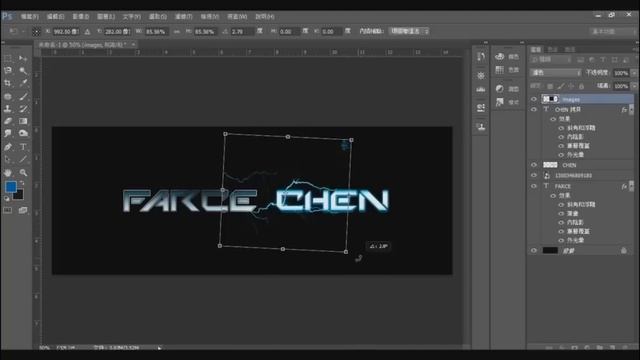Toggle effects visibility under FARCE layer

click(x=553, y=196)
